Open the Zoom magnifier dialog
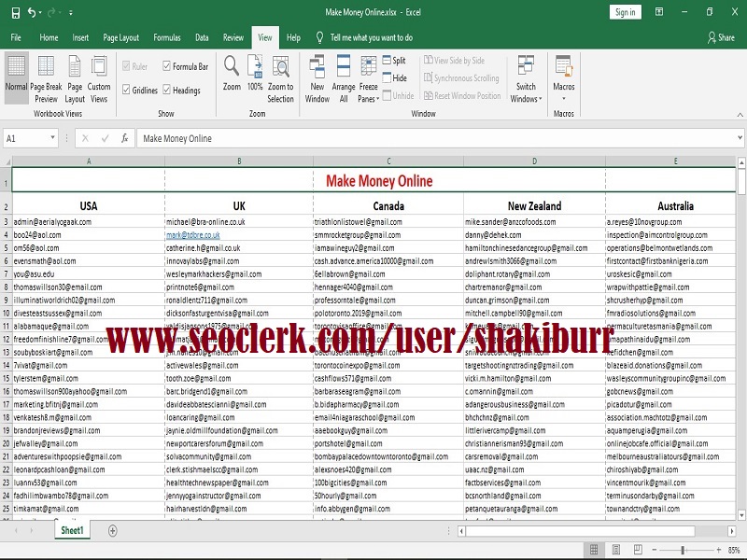The image size is (747, 560). tap(232, 73)
